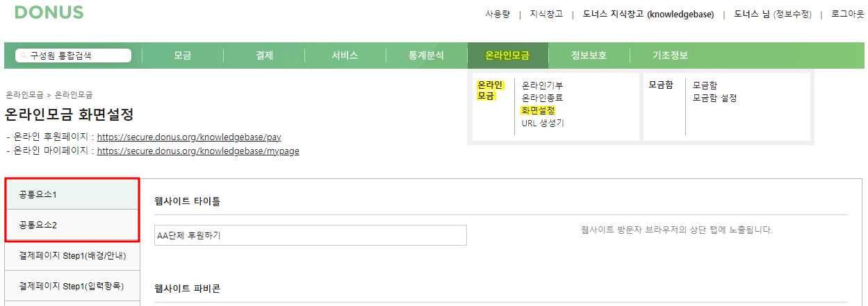This screenshot has width=868, height=306.
Task: Open the 온라인기부 submenu item
Action: point(542,85)
